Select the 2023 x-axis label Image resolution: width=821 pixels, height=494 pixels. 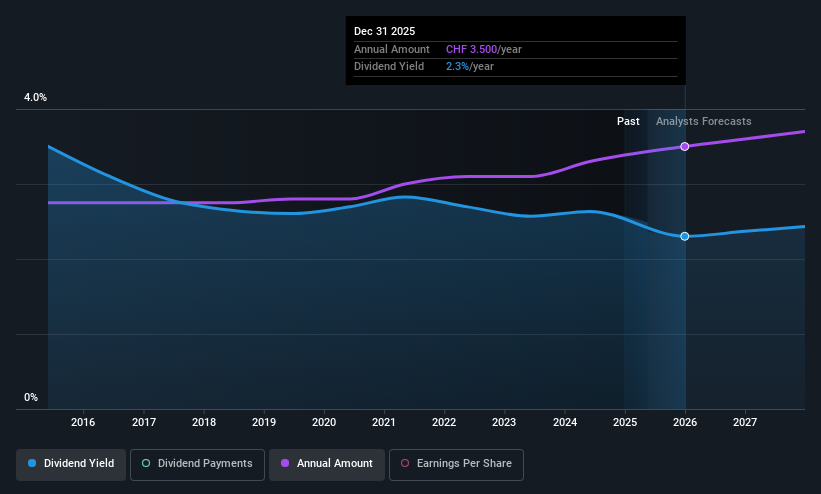504,422
